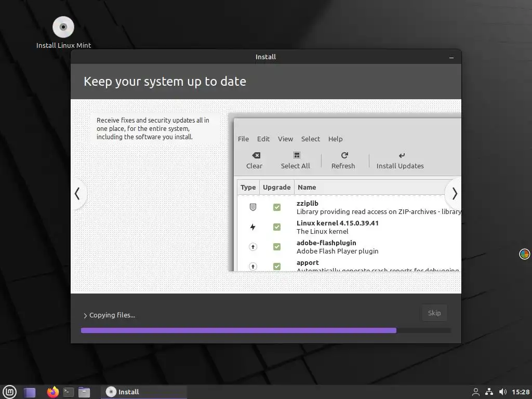Open the Terminal from the panel
This screenshot has height=399, width=532.
pyautogui.click(x=68, y=392)
